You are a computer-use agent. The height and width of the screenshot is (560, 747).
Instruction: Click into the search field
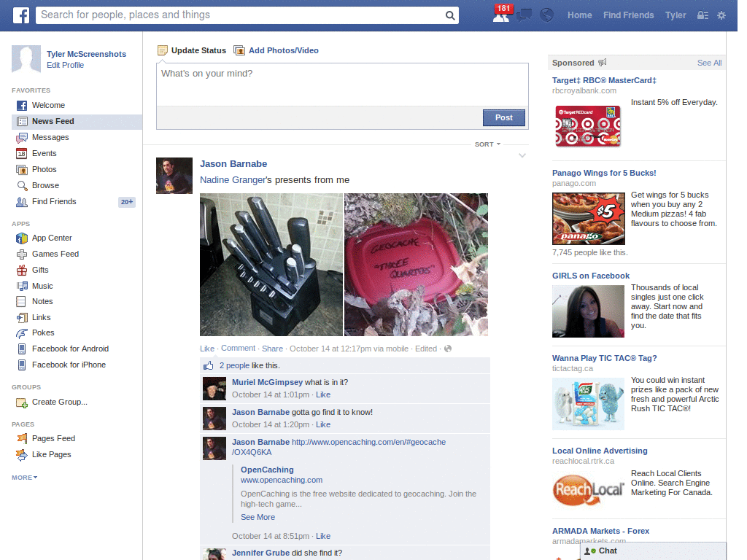click(x=241, y=15)
